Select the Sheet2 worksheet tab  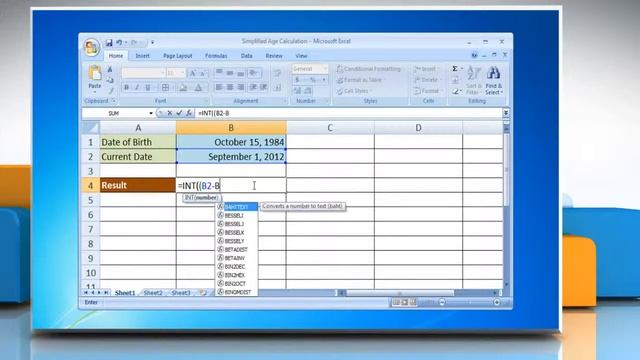pos(153,293)
